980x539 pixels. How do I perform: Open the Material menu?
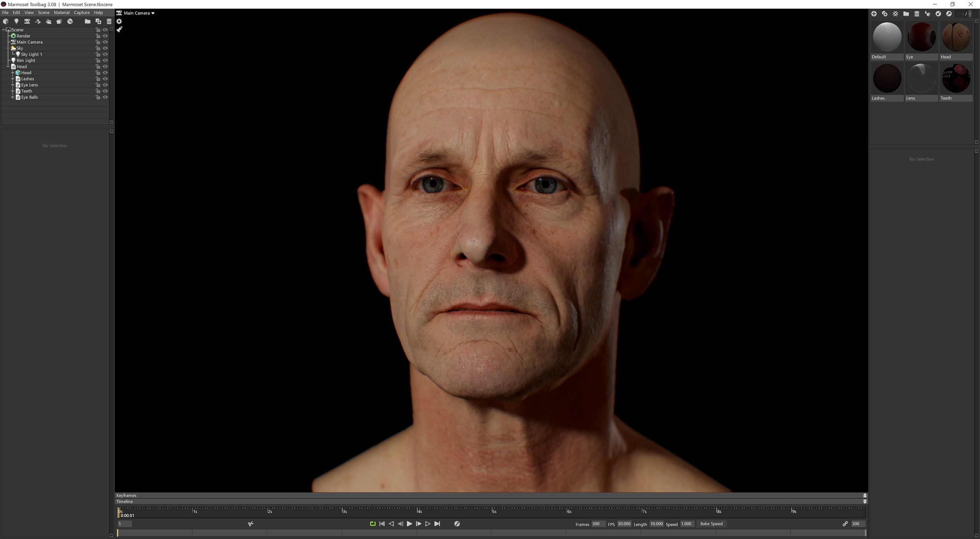[62, 12]
